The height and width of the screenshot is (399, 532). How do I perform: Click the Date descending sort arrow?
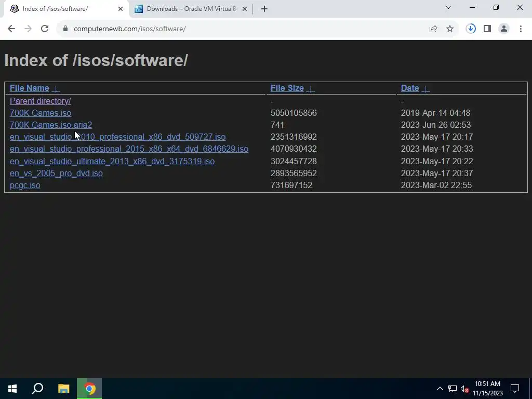point(425,89)
